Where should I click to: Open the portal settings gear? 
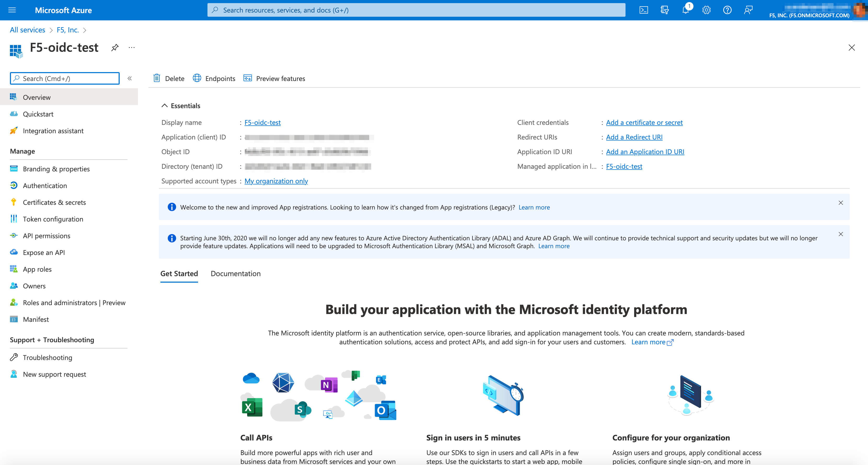tap(706, 10)
